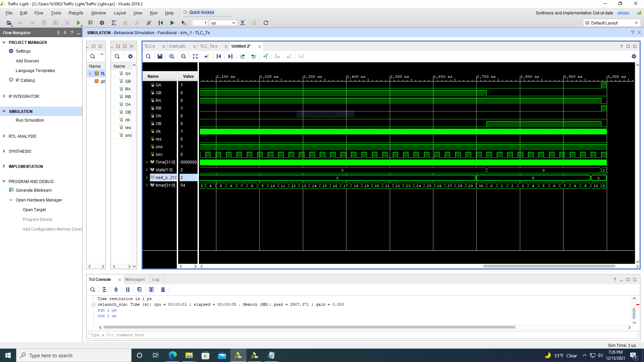Expand the timer[31:0] signal bus
Screen dimensions: 644x362
pos(147,185)
